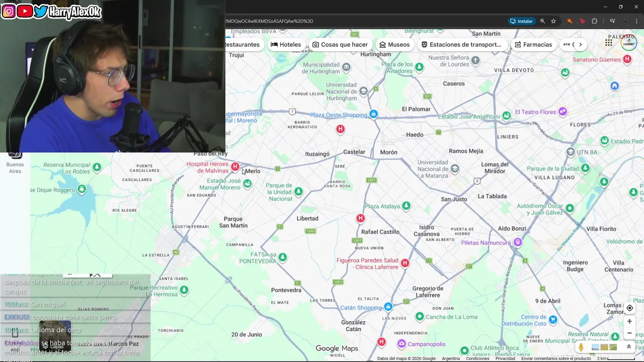Screen dimensions: 644x362
Task: Select the Street View pegman
Action: pos(581,347)
